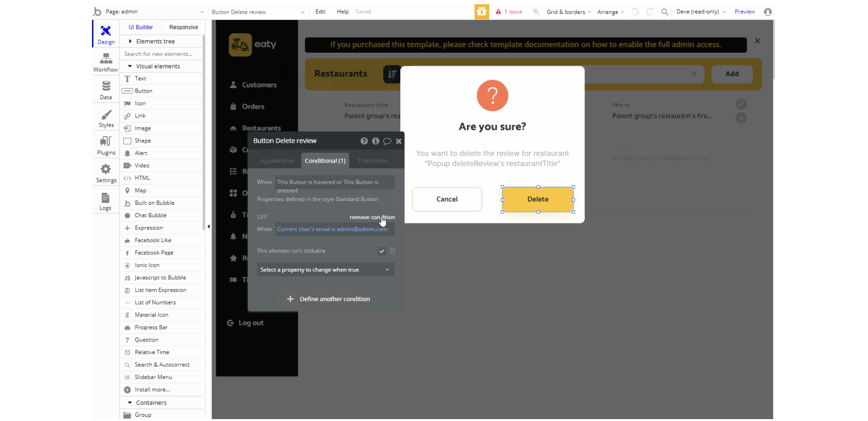The width and height of the screenshot is (868, 421).
Task: Delete the 'isn't clickable' property with trash icon
Action: coord(392,251)
